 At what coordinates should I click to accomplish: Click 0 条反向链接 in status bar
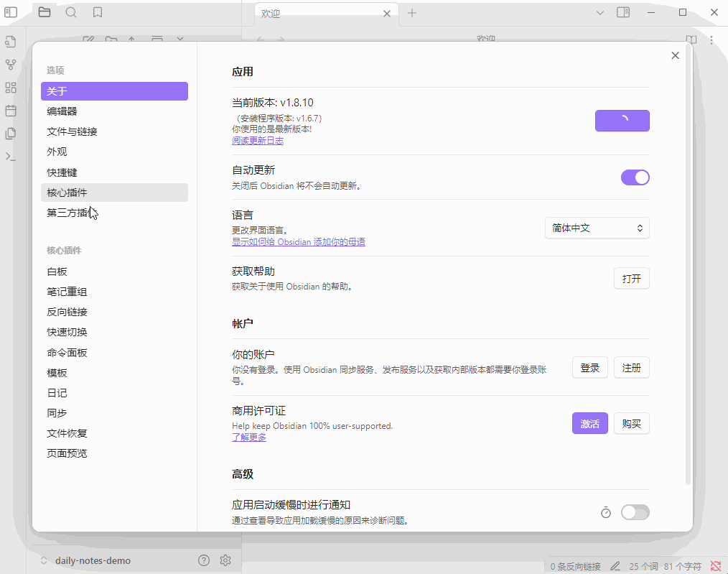click(575, 567)
